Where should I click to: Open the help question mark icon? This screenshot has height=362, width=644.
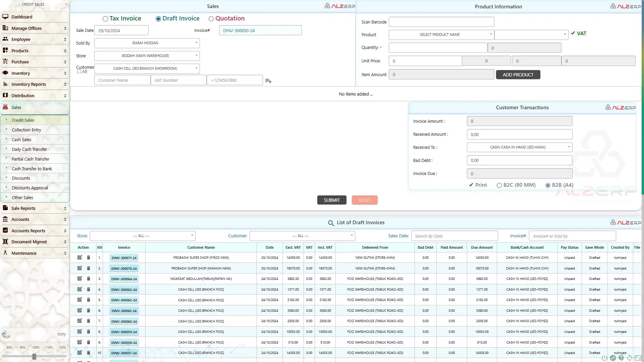pyautogui.click(x=621, y=358)
